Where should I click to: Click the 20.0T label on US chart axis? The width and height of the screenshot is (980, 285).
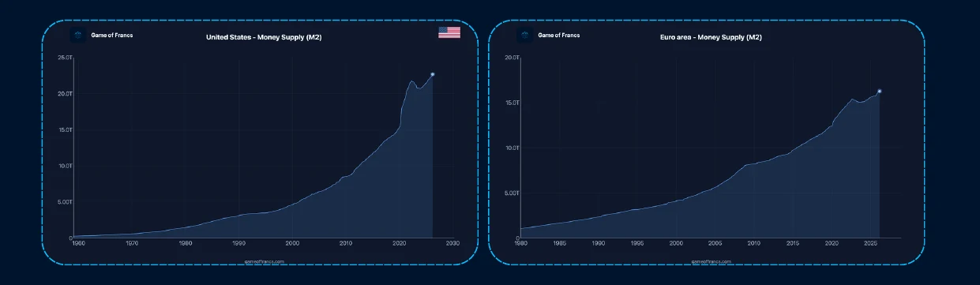coord(66,94)
